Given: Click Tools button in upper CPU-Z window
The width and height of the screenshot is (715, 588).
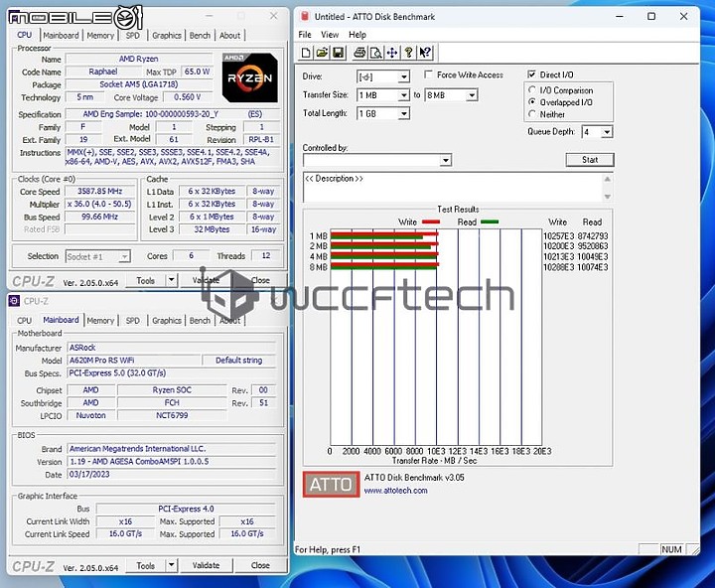Looking at the screenshot, I should pos(145,280).
